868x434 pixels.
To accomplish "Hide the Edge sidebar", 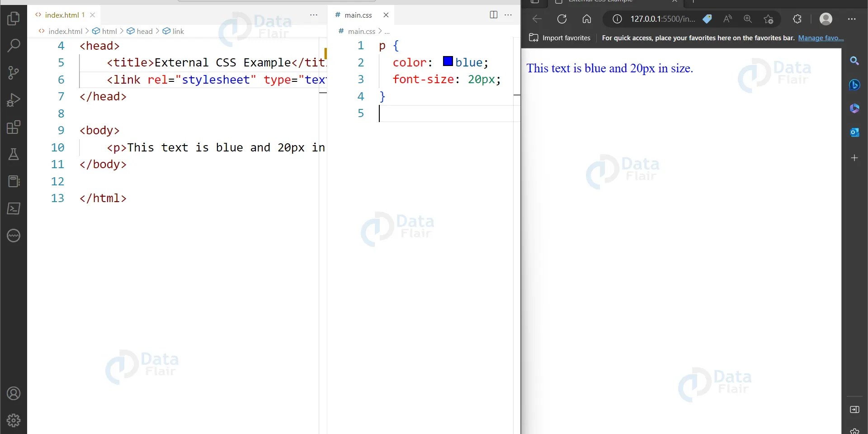I will (x=854, y=410).
